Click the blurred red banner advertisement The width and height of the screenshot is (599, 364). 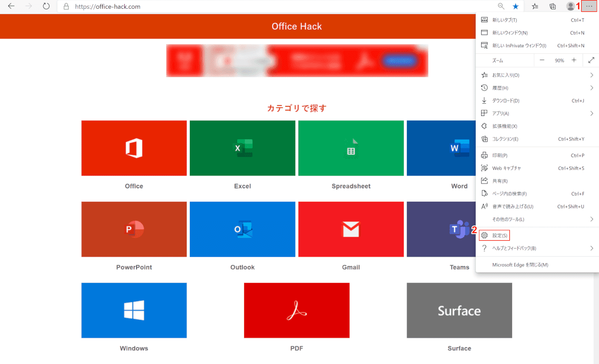pos(297,61)
